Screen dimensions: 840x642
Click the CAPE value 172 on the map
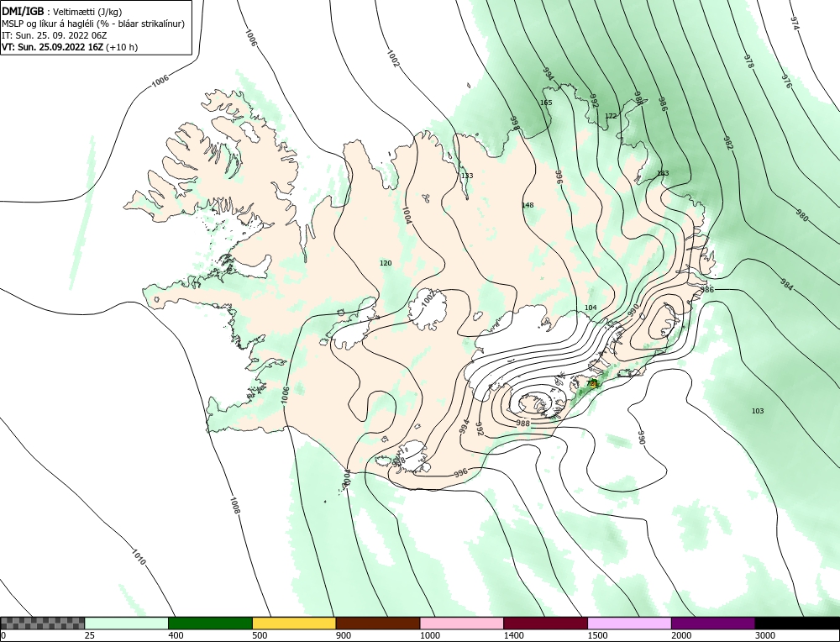coord(611,116)
